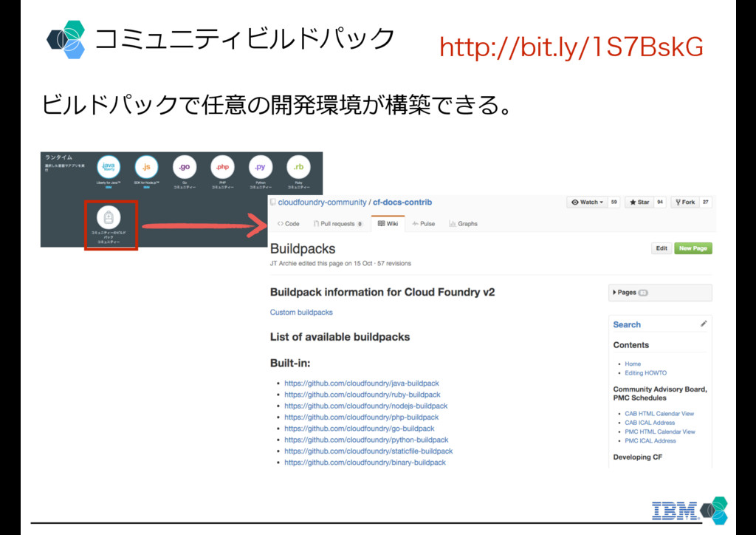Click the 57 revisions history text

394,263
